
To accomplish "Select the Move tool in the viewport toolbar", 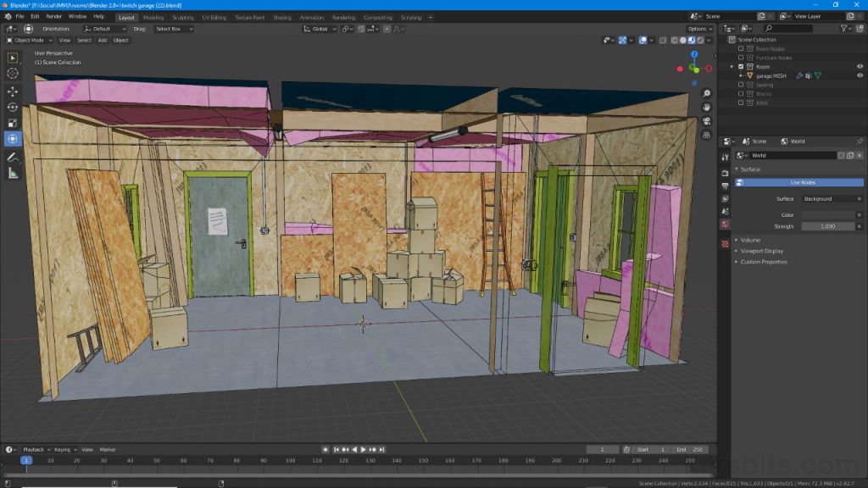I will (12, 91).
